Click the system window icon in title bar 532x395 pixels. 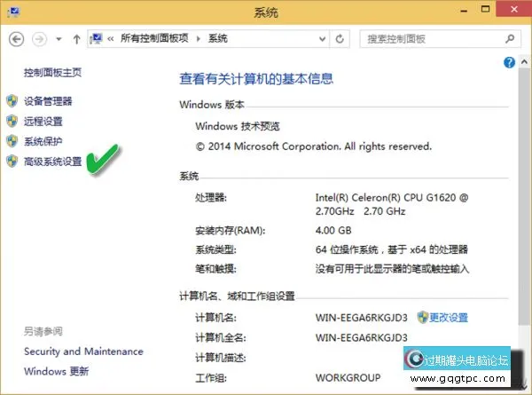tap(12, 12)
